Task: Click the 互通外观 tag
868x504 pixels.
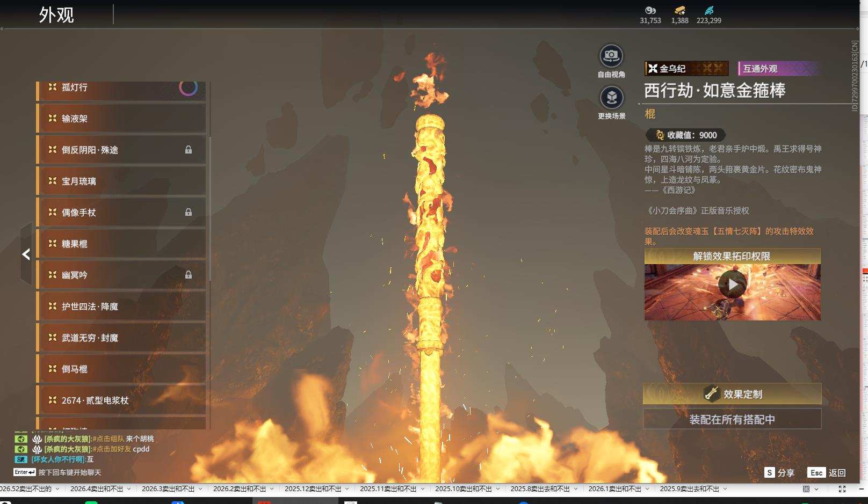Action: tap(779, 68)
